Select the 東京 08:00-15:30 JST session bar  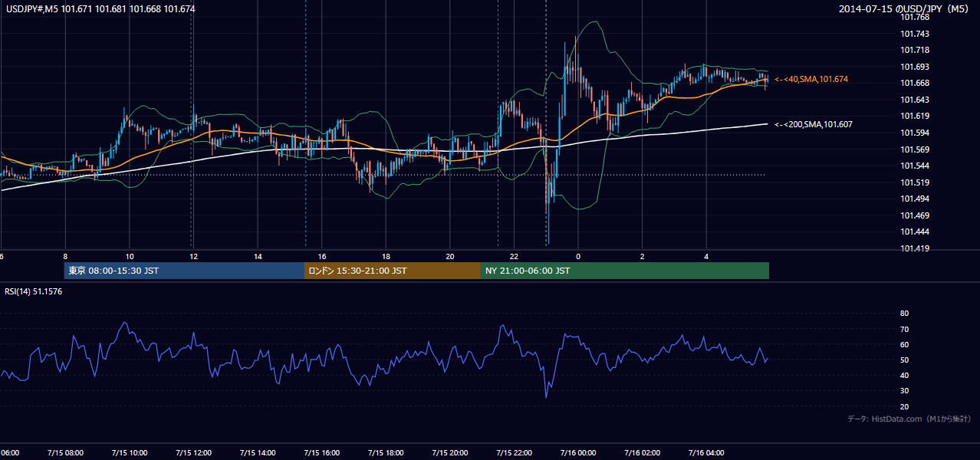click(x=185, y=271)
